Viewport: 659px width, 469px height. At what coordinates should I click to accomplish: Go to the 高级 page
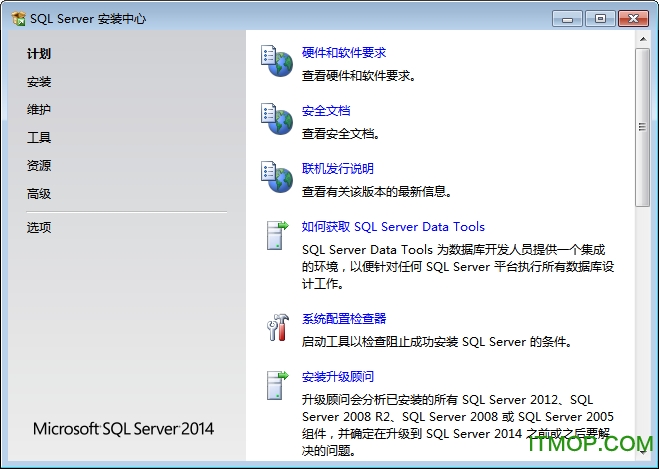coord(39,194)
